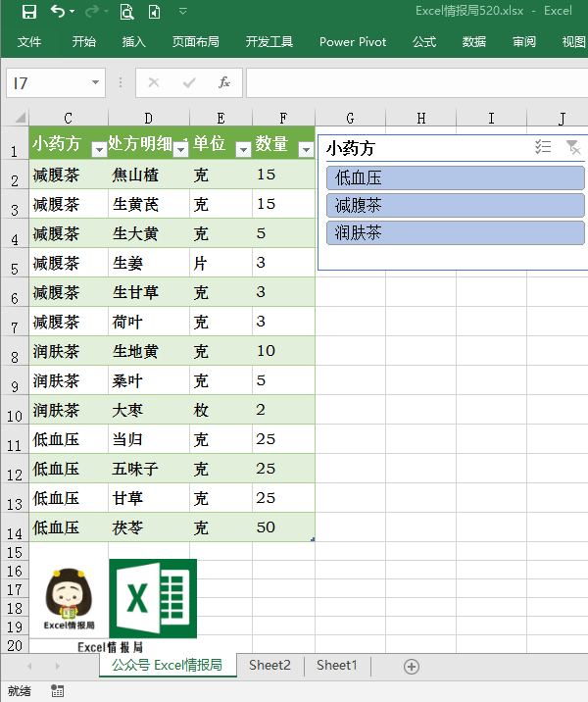Switch to the 开始 ribbon tab
Screen dimensions: 588x702
pyautogui.click(x=84, y=42)
